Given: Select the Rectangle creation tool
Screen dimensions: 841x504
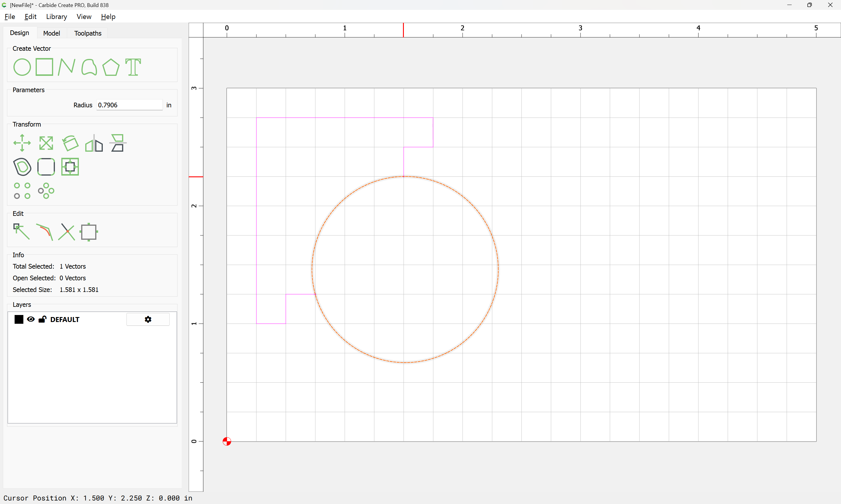Looking at the screenshot, I should click(44, 67).
